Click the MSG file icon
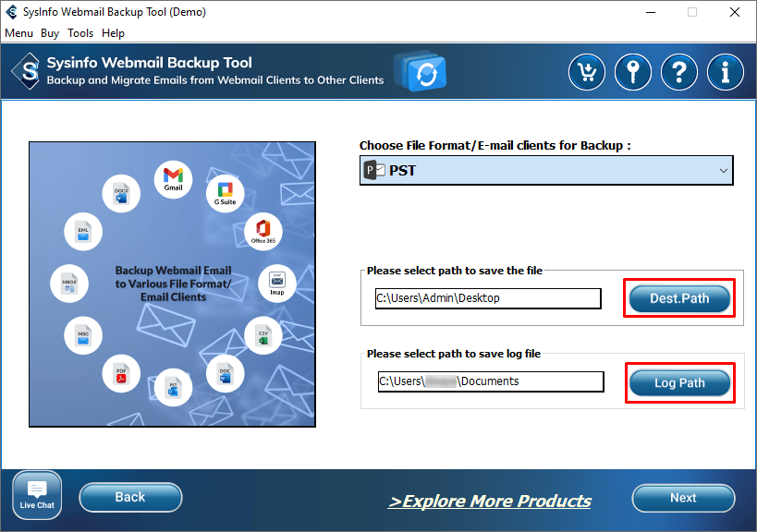Viewport: 757px width, 532px height. 83,335
